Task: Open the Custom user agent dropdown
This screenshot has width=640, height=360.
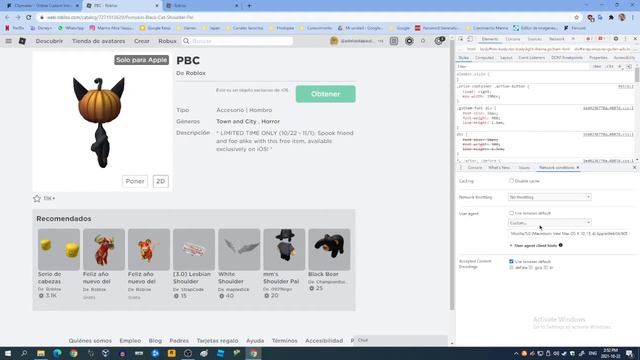Action: click(549, 223)
